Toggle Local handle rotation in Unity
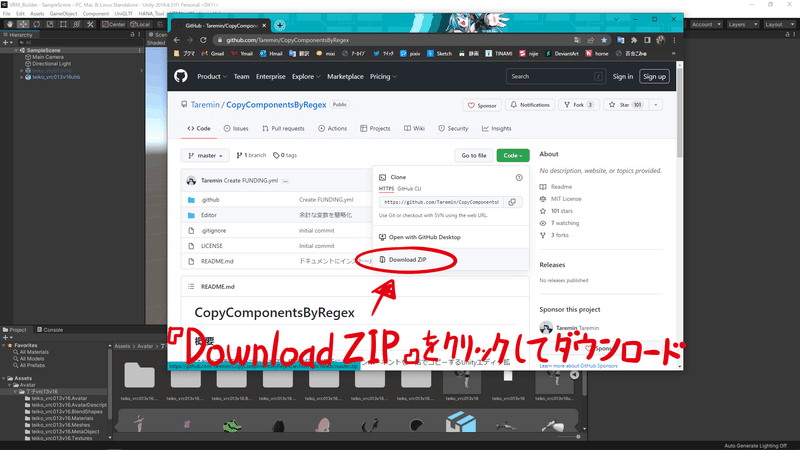The width and height of the screenshot is (800, 450). [140, 24]
